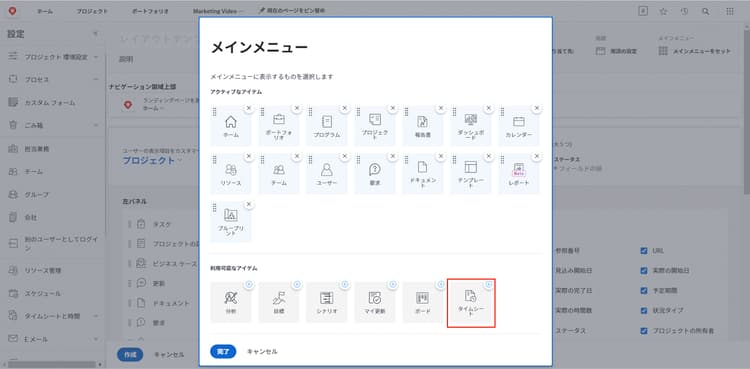Select the レポート Beta tile
750x369 pixels.
coord(519,174)
